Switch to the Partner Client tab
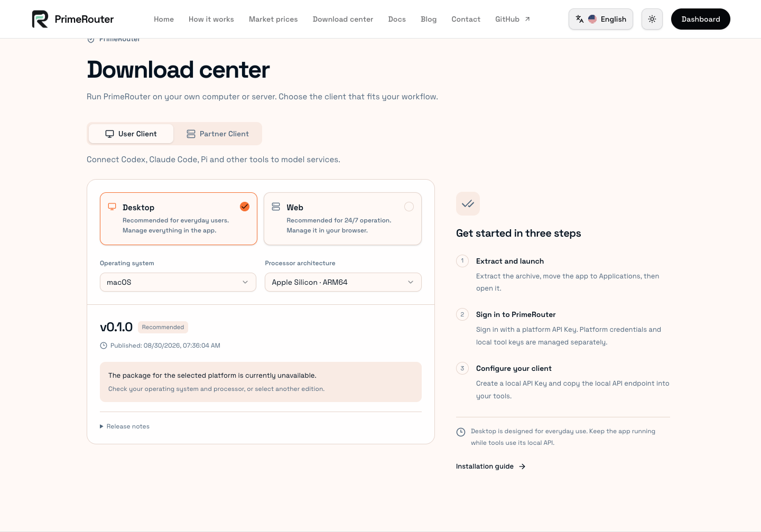Screen dimensions: 761x532 point(218,134)
